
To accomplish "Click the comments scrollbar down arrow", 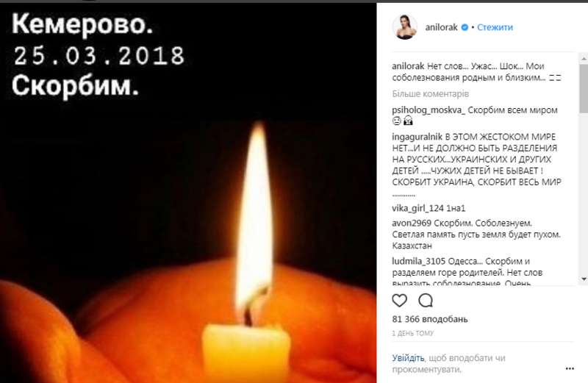I will (x=584, y=279).
